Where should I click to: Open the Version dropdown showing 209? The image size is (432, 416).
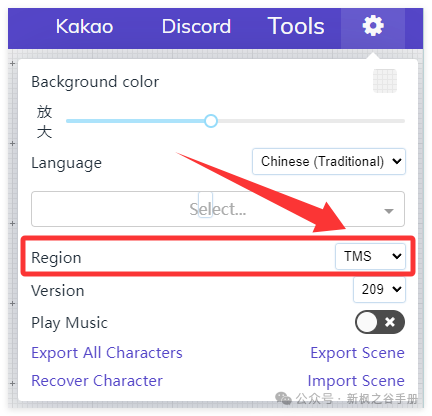pyautogui.click(x=379, y=289)
